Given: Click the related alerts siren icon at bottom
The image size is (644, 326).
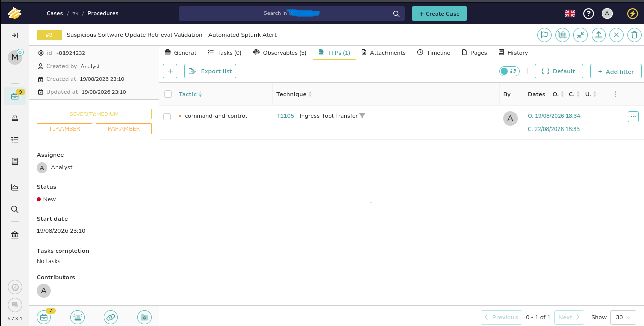Looking at the screenshot, I should (77, 317).
